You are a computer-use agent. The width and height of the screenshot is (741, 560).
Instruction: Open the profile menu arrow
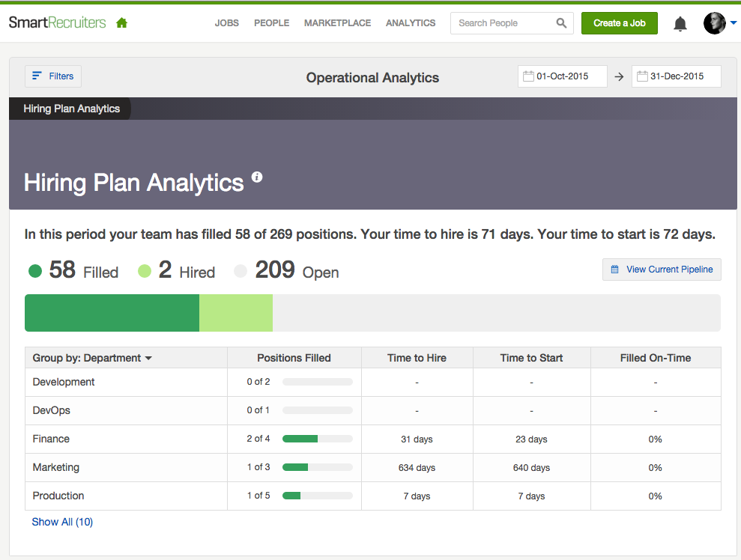pos(734,23)
